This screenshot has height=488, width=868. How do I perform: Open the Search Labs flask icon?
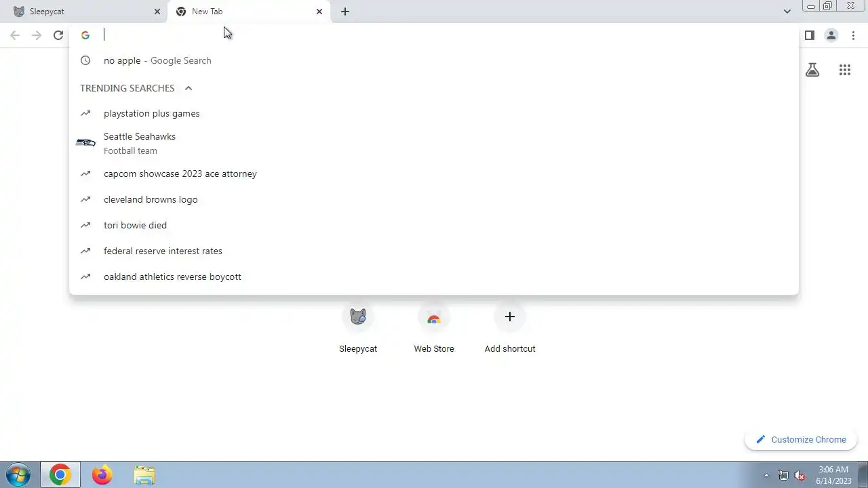(x=812, y=70)
